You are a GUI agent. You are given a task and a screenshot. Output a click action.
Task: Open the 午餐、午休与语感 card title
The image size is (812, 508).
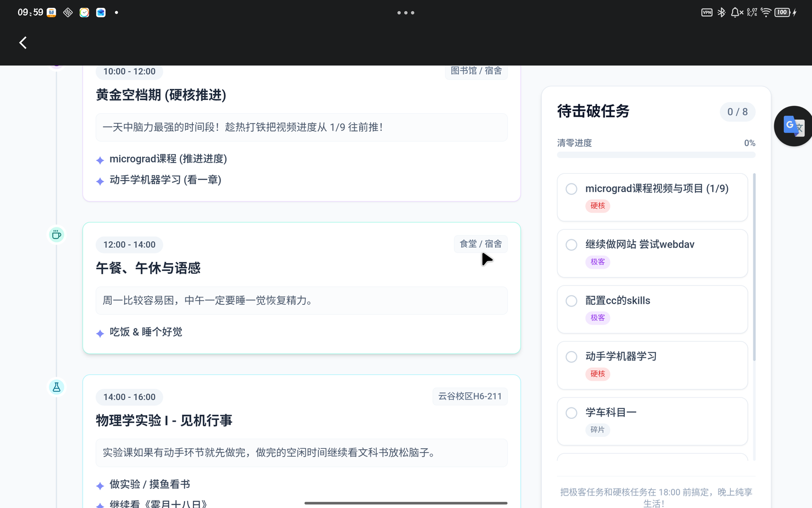tap(148, 268)
